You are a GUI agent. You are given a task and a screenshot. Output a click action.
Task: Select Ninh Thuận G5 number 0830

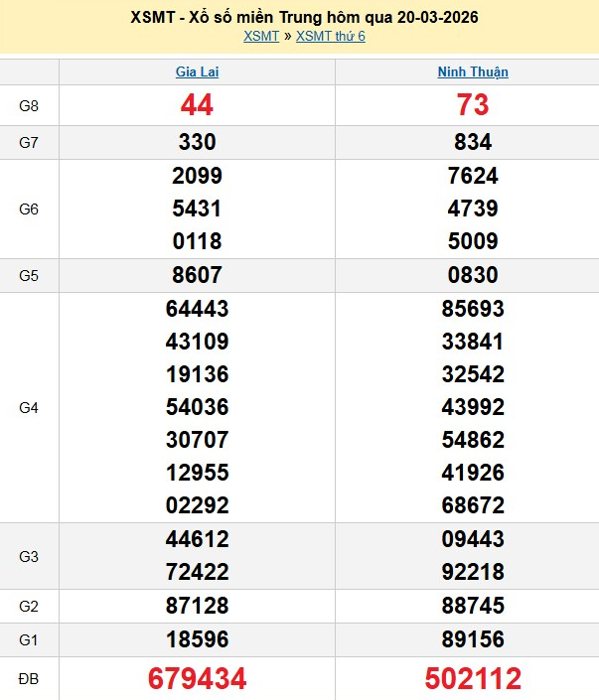(473, 275)
